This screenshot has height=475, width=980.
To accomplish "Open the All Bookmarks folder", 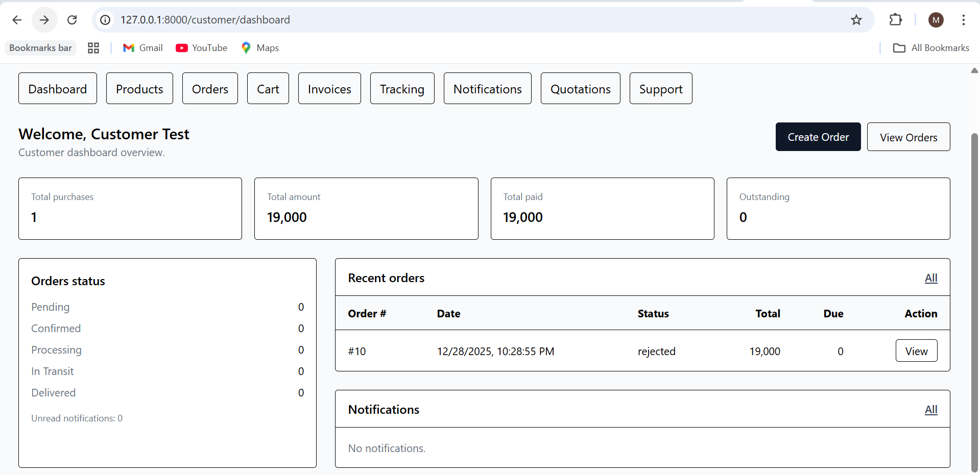I will [x=930, y=47].
